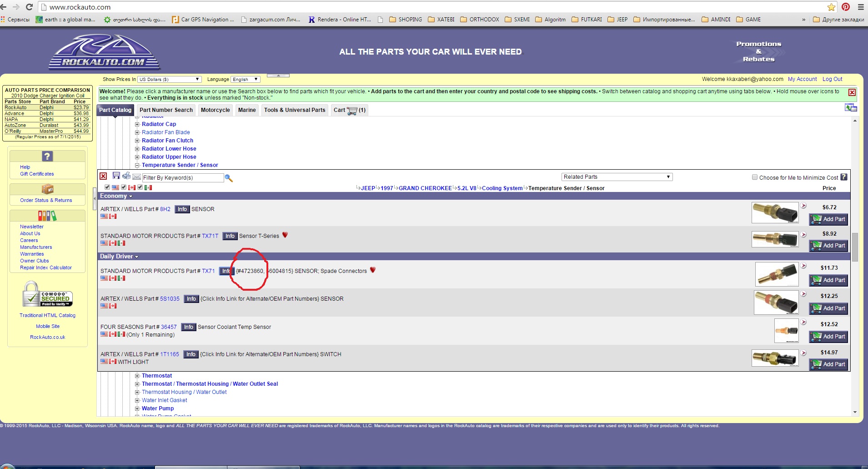Expand the Radiator Fan Clutch tree node
Viewport: 868px width, 469px height.
coord(137,141)
